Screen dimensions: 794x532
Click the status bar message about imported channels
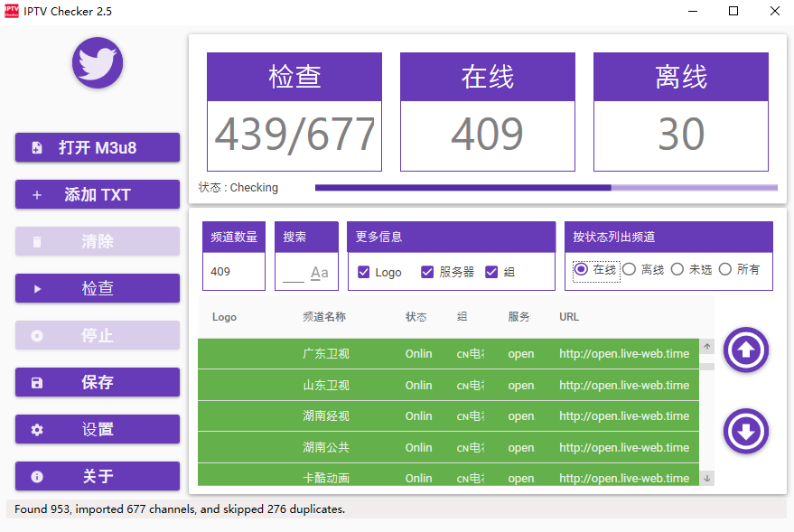click(x=180, y=509)
